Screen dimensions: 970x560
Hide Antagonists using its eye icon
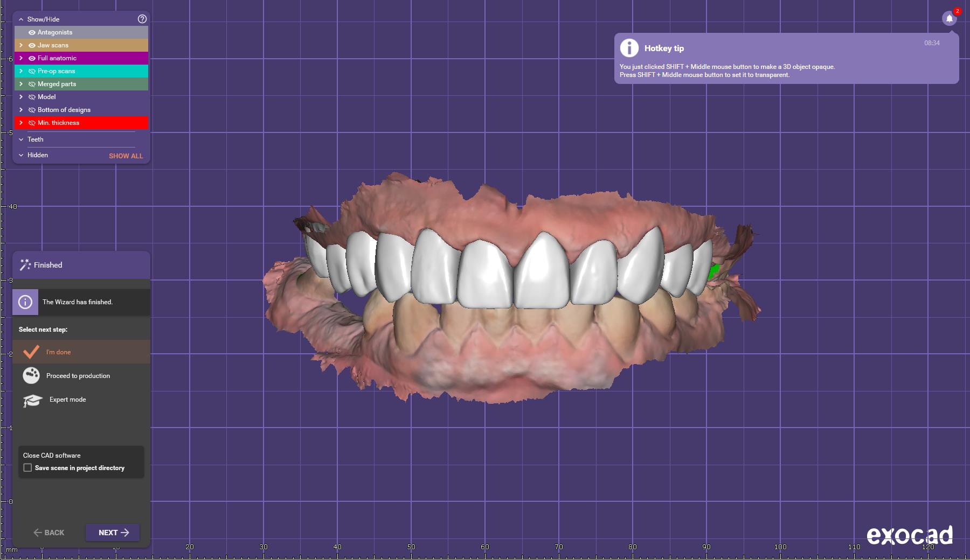coord(32,32)
